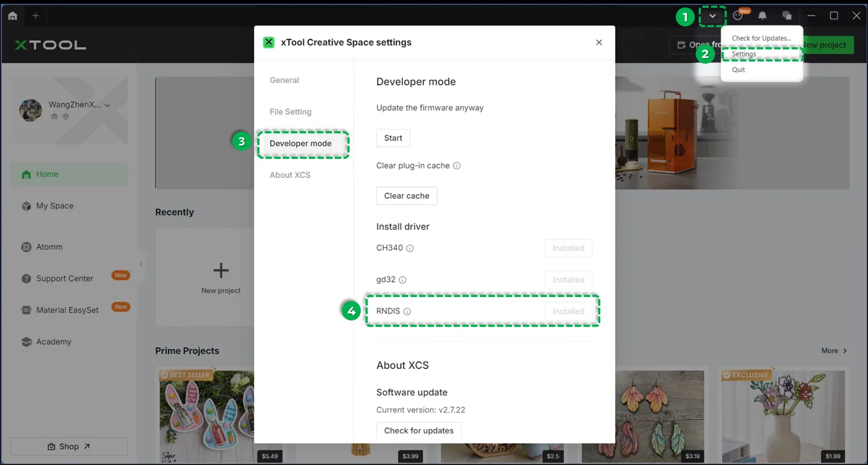Go to the About XCS tab
868x465 pixels.
[x=290, y=175]
